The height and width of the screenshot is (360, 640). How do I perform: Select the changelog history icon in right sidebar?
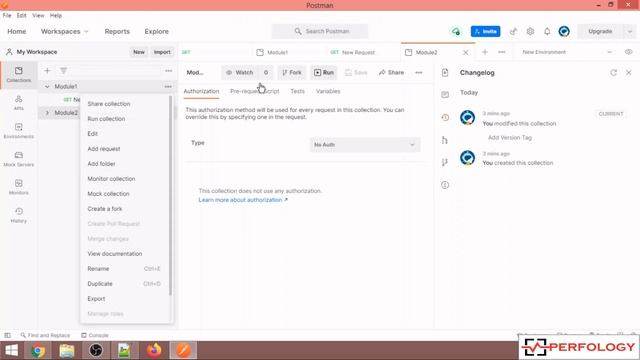[x=445, y=118]
